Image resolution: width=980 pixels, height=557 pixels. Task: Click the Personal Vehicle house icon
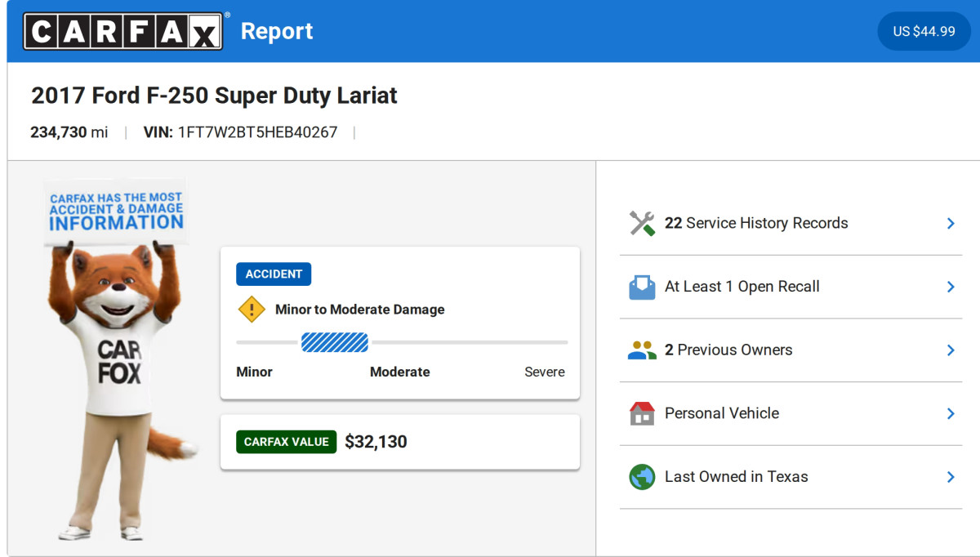click(642, 413)
